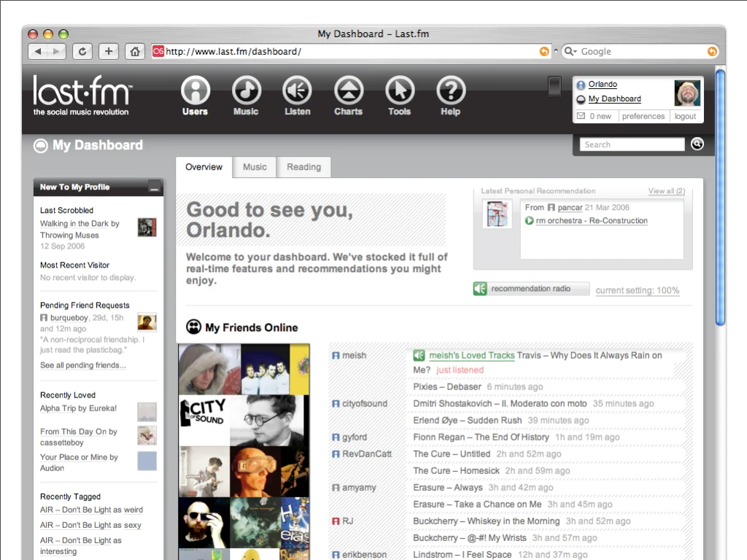Open Your Place or Mine by Audion

click(79, 462)
